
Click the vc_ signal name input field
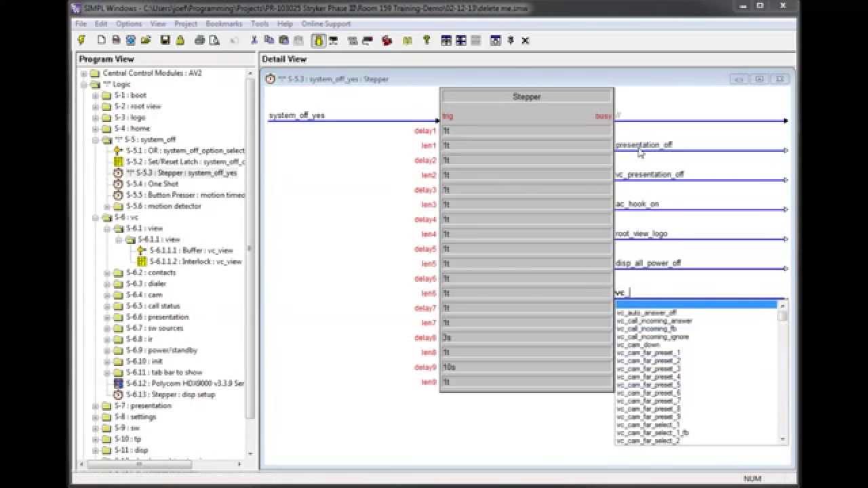[x=700, y=293]
